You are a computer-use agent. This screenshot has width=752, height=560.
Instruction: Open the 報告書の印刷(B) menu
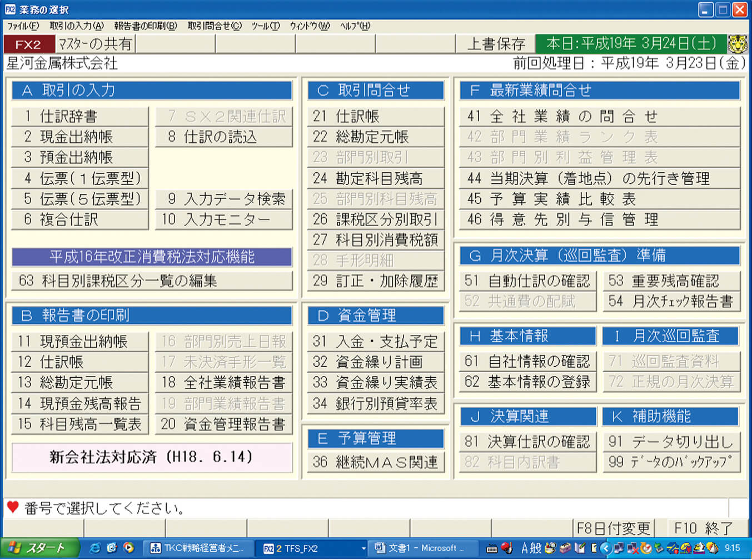tap(145, 26)
